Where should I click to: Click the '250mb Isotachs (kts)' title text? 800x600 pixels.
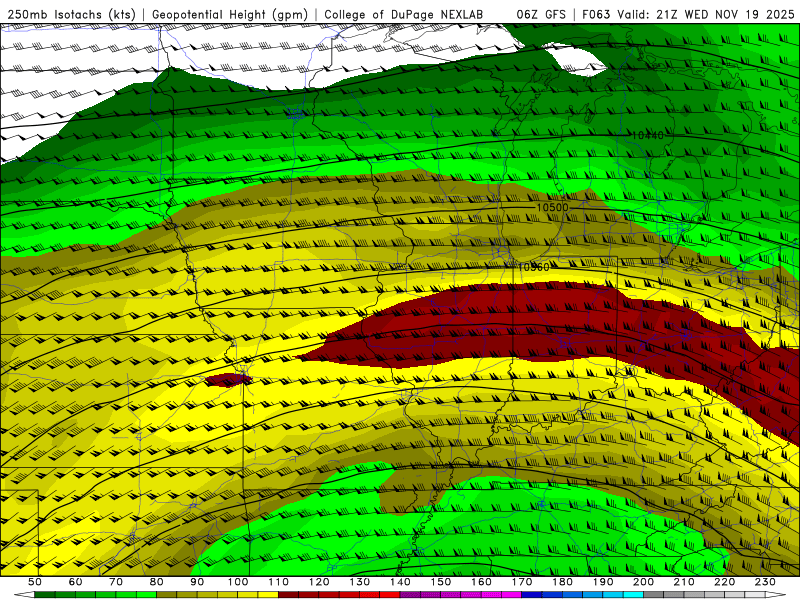point(71,14)
